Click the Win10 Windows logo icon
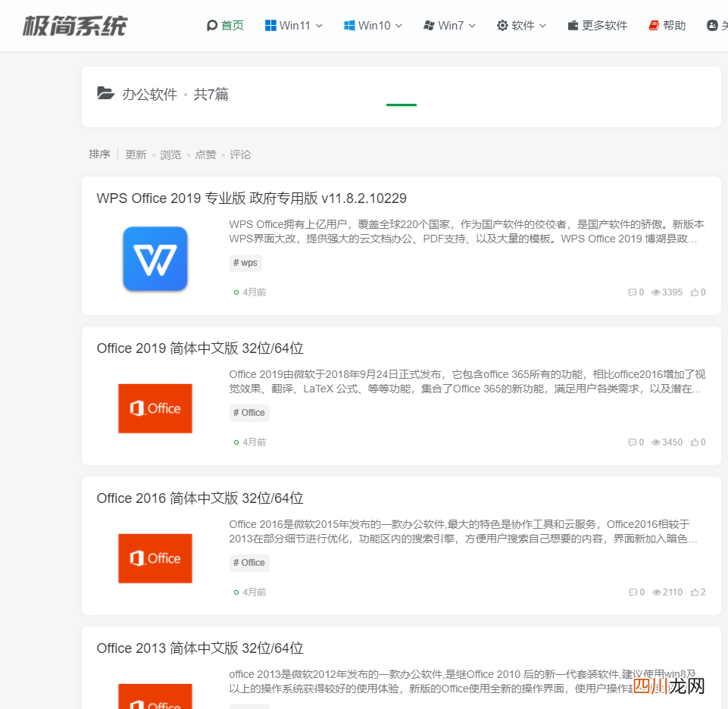The width and height of the screenshot is (728, 709). click(x=350, y=26)
